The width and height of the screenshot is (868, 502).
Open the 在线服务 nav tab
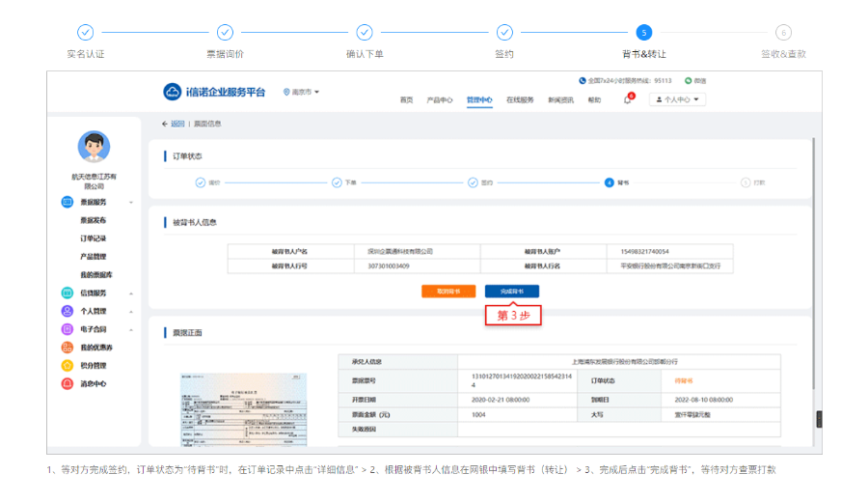(520, 99)
